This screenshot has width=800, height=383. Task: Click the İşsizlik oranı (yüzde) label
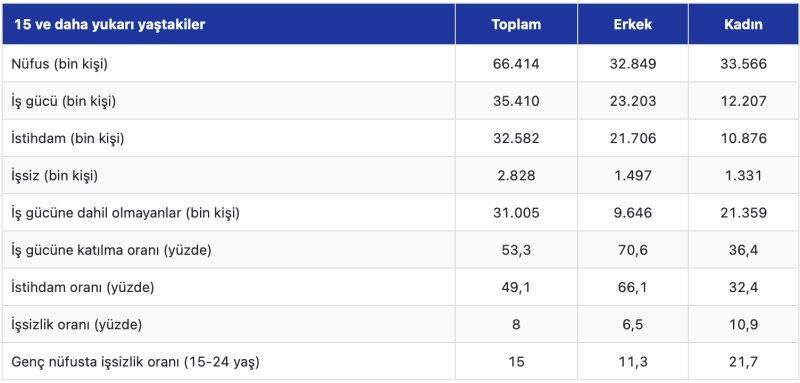[77, 325]
